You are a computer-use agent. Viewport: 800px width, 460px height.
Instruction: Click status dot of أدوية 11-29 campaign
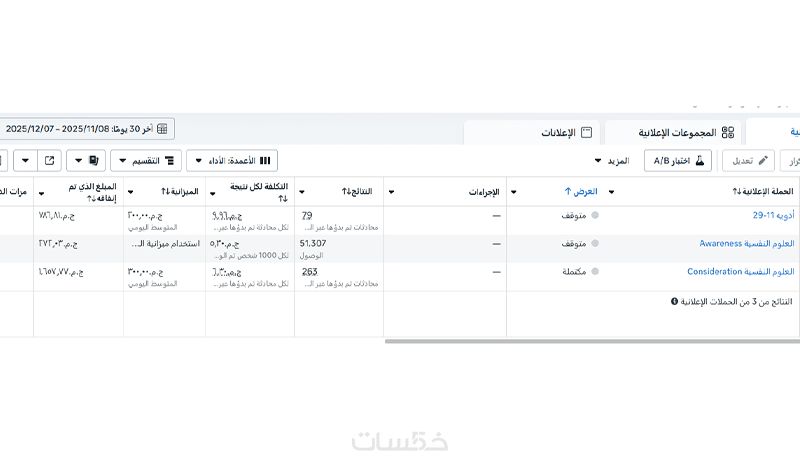(595, 216)
